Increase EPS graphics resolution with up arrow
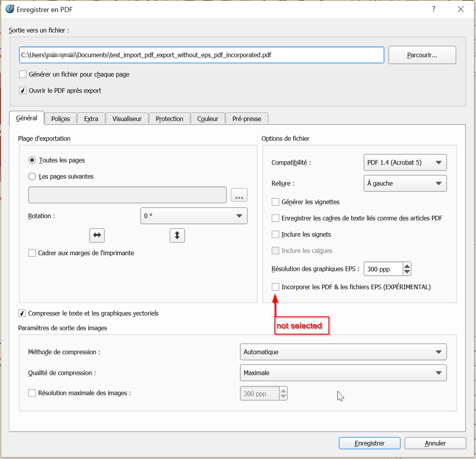Viewport: 476px width, 459px height. (x=407, y=266)
